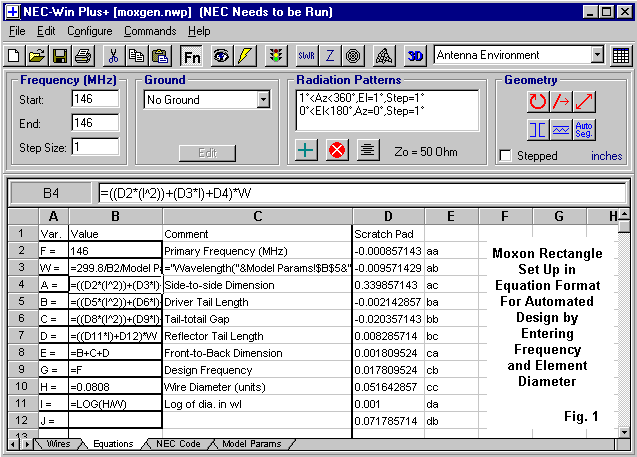Screen dimensions: 637x457
Task: Click the rotate geometry icon
Action: [538, 101]
